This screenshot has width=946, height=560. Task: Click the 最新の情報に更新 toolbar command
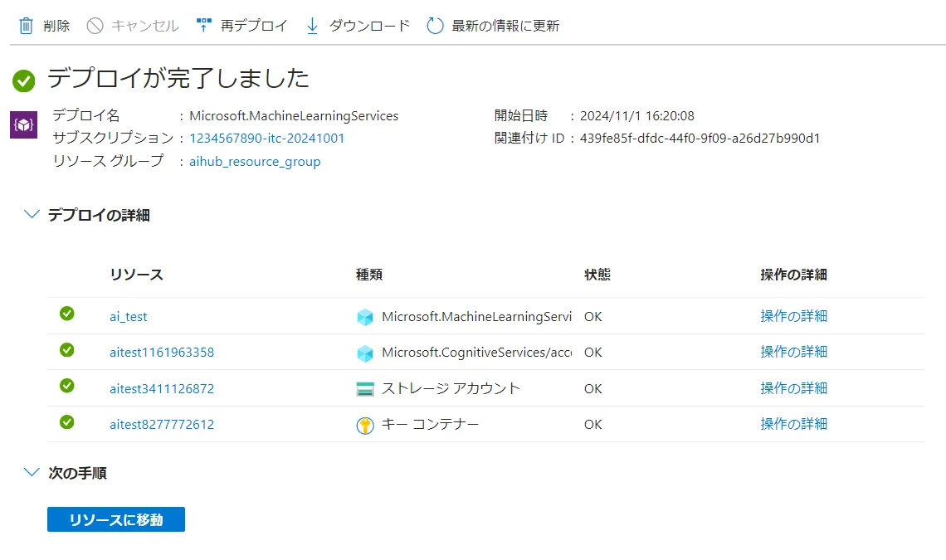[x=505, y=26]
